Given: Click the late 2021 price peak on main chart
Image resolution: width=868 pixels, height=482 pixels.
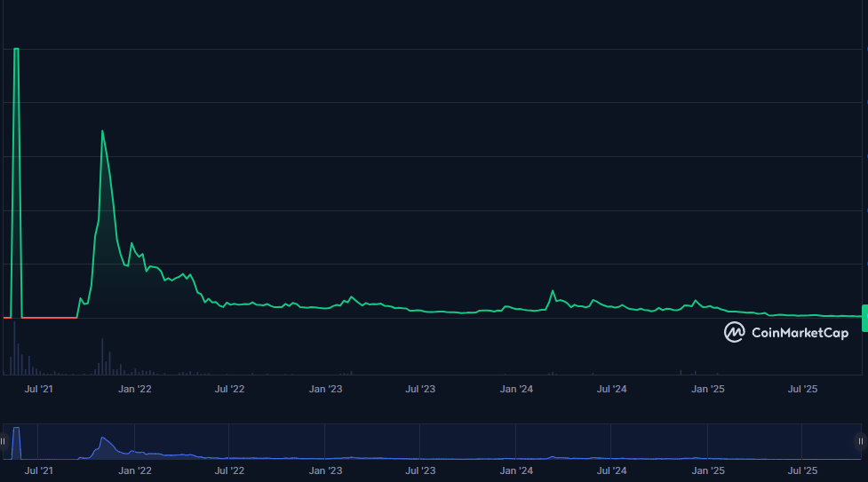Looking at the screenshot, I should pyautogui.click(x=103, y=131).
